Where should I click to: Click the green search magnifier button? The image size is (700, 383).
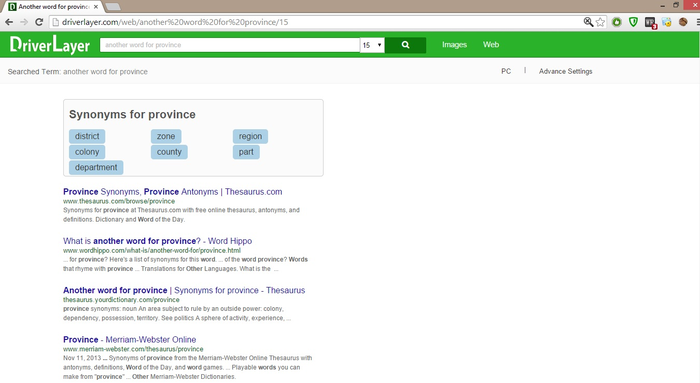[x=405, y=45]
